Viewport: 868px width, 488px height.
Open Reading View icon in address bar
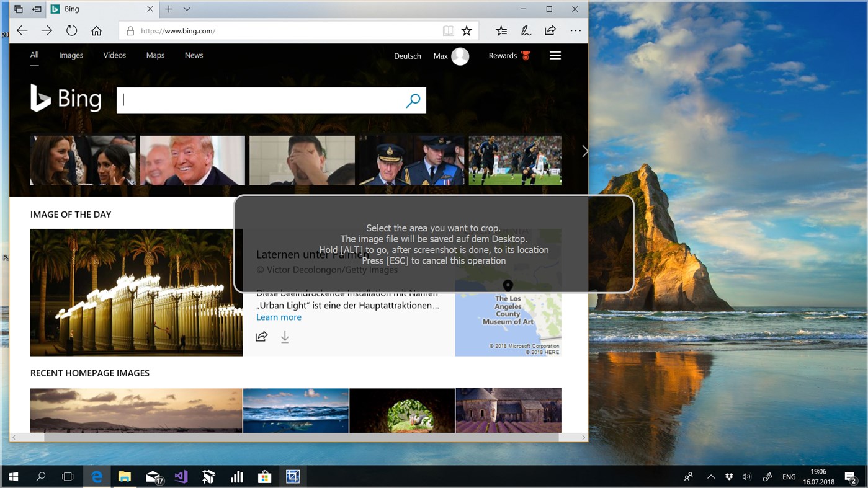[448, 30]
